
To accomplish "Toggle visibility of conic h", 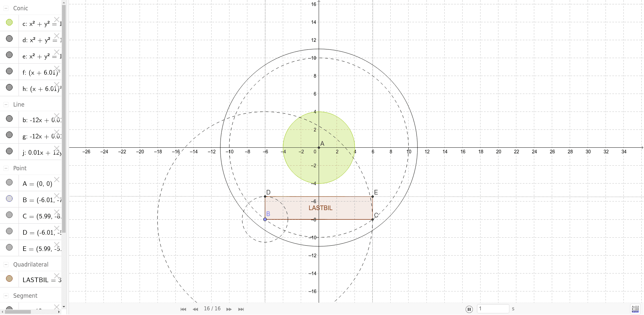I will click(9, 87).
